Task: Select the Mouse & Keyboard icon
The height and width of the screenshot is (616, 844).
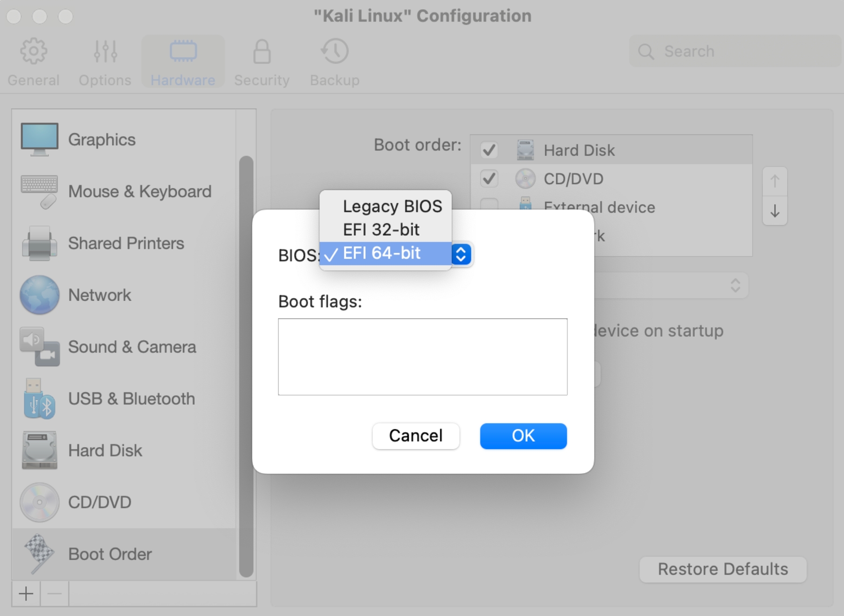Action: pyautogui.click(x=39, y=191)
